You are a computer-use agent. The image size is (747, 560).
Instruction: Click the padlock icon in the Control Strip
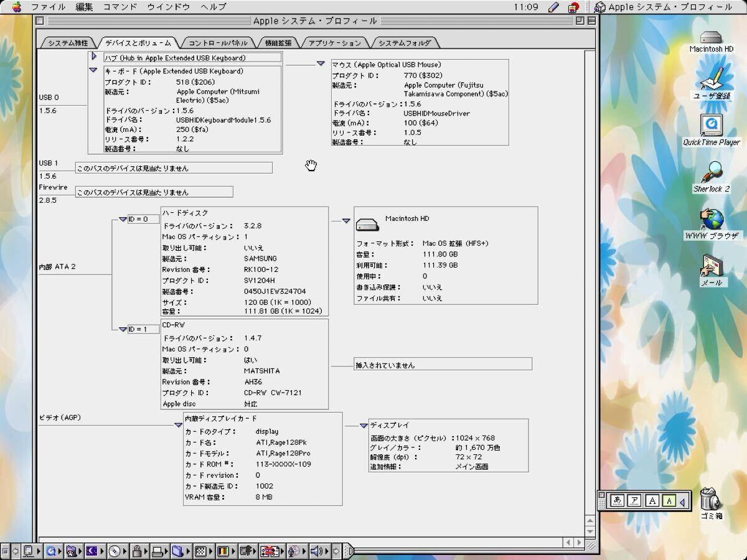click(x=137, y=551)
